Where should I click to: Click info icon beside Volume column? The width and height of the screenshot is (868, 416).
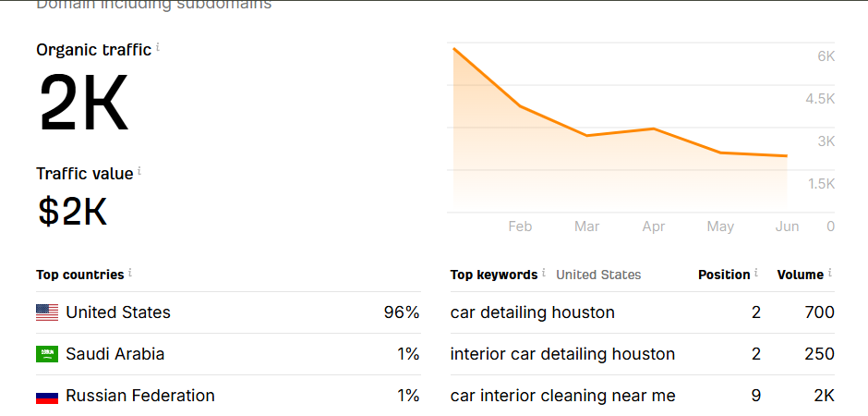pyautogui.click(x=830, y=273)
